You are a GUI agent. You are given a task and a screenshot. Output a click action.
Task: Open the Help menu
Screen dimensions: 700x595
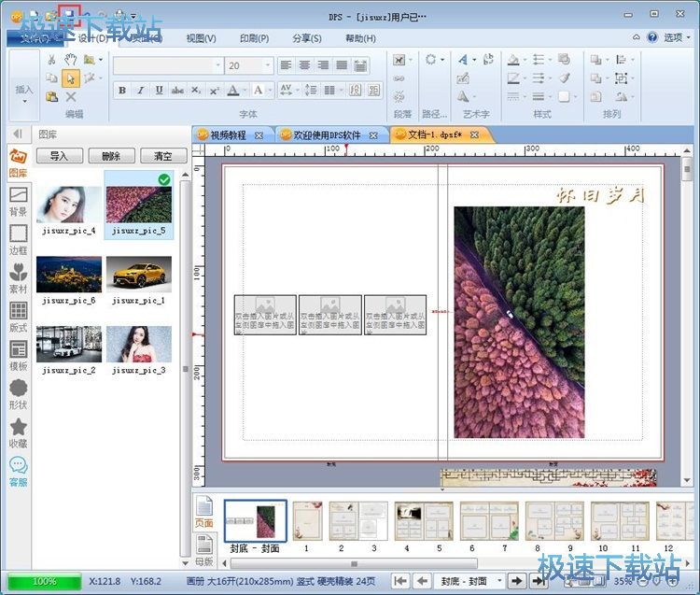click(x=360, y=38)
